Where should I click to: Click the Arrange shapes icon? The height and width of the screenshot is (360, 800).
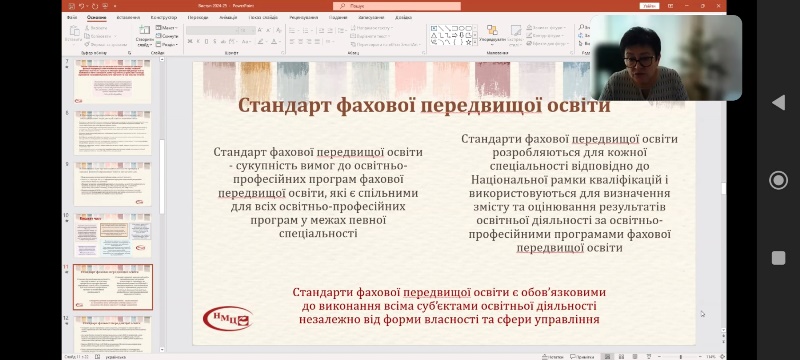tap(492, 30)
